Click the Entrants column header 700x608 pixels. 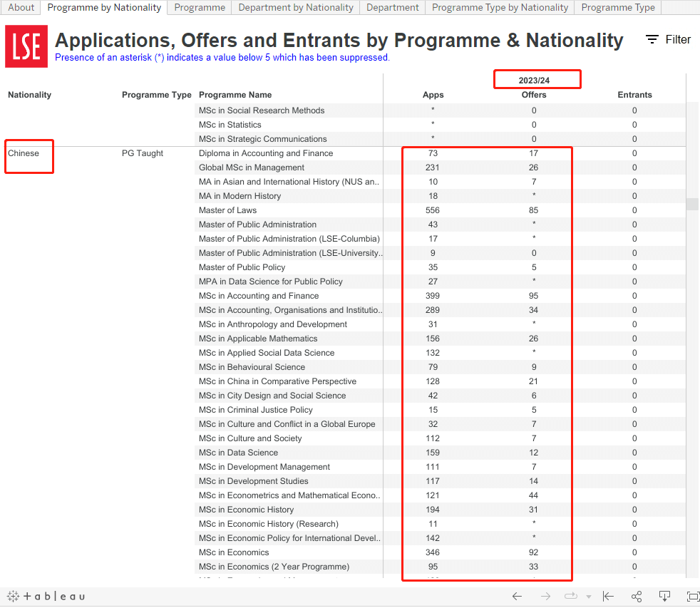(634, 95)
